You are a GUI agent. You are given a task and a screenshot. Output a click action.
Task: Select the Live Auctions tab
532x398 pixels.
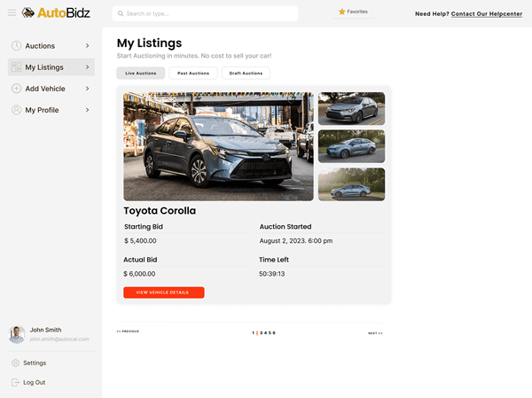[x=141, y=74]
